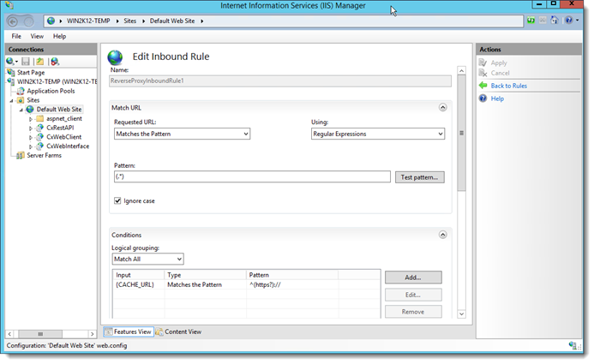The image size is (594, 364).
Task: Open the Using Regular Expressions dropdown
Action: 378,134
